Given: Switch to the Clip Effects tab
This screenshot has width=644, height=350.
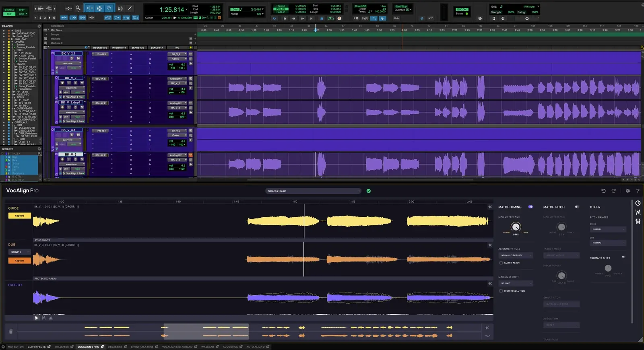Looking at the screenshot, I should point(39,346).
